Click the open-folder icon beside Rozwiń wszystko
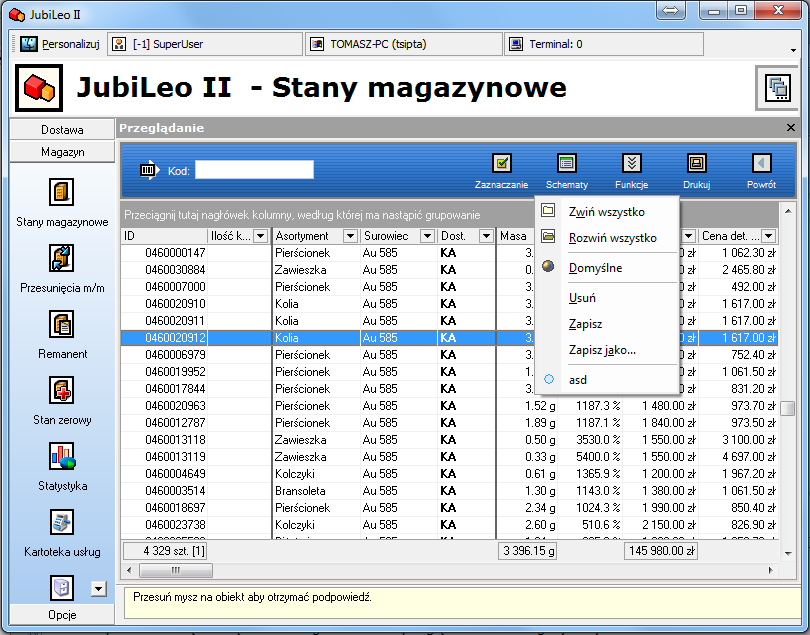The height and width of the screenshot is (635, 810). click(x=548, y=237)
